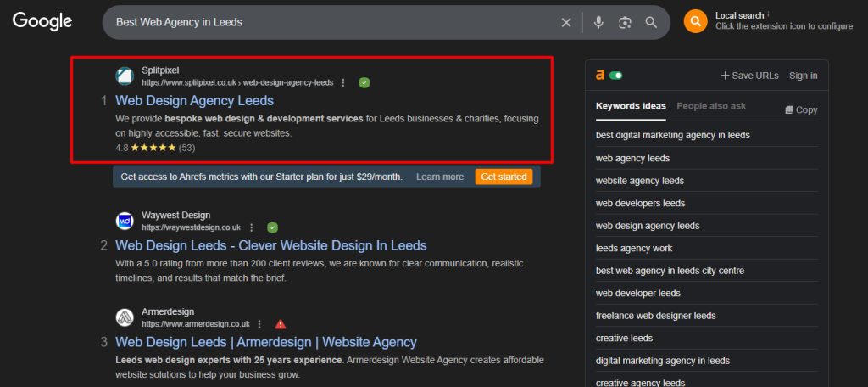Click the Save URLs button
Viewport: 868px width, 387px height.
pyautogui.click(x=748, y=76)
